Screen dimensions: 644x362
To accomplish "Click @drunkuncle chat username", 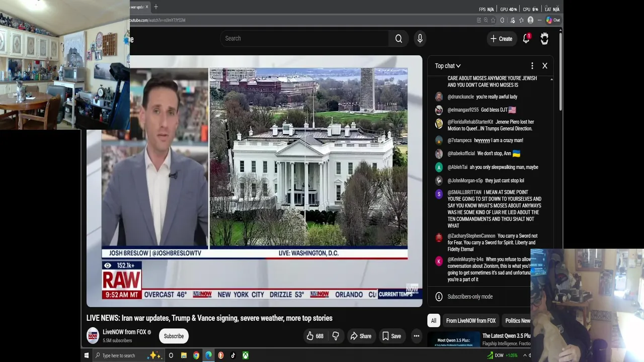I will click(461, 97).
